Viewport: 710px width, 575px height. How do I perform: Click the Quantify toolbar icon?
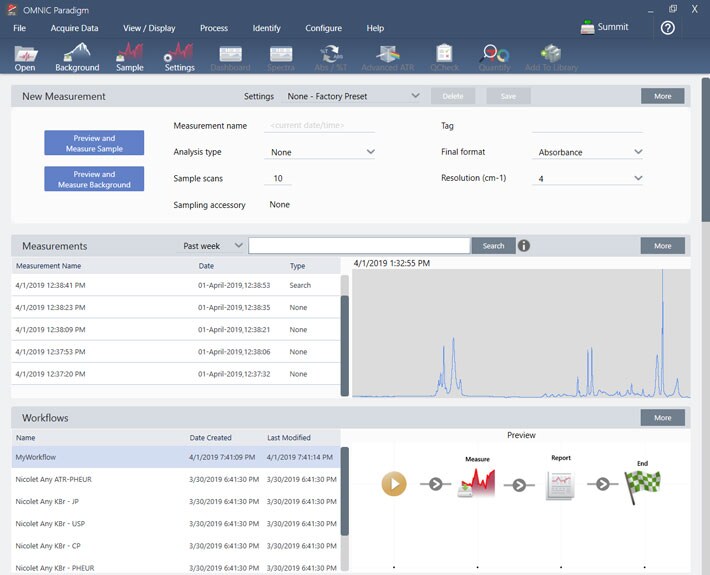point(494,56)
